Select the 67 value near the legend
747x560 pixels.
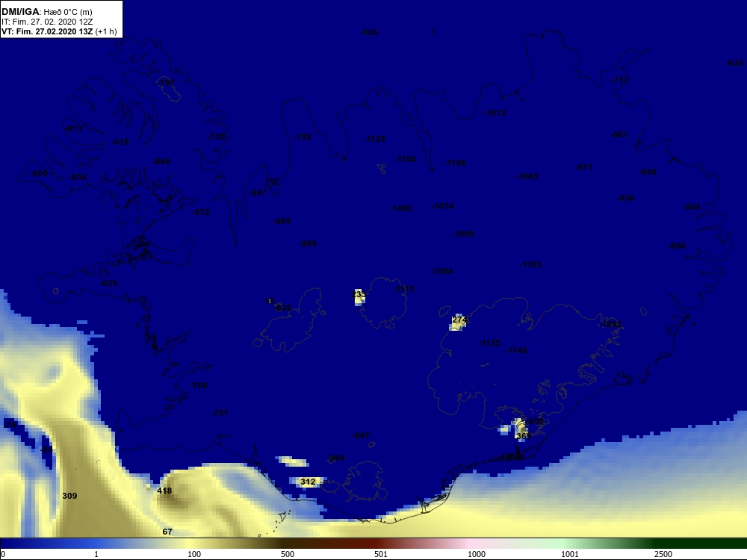click(x=167, y=532)
